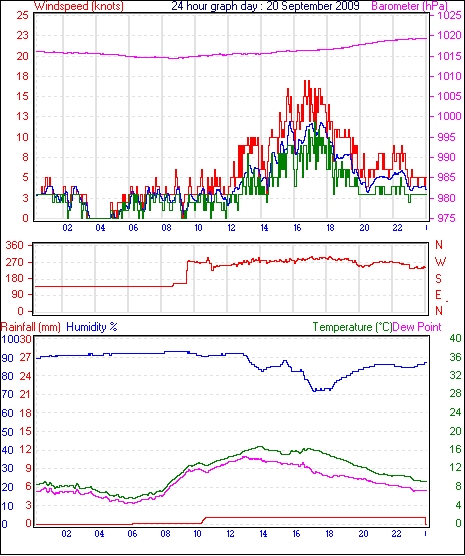Click the 22 hour mark on bottom chart
This screenshot has height=556, width=465.
pos(396,533)
